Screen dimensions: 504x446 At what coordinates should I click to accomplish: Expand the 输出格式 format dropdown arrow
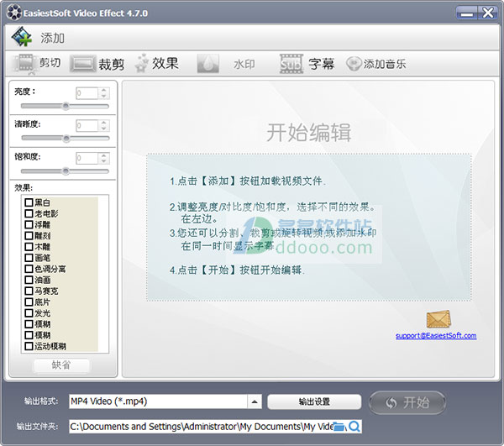pos(255,401)
